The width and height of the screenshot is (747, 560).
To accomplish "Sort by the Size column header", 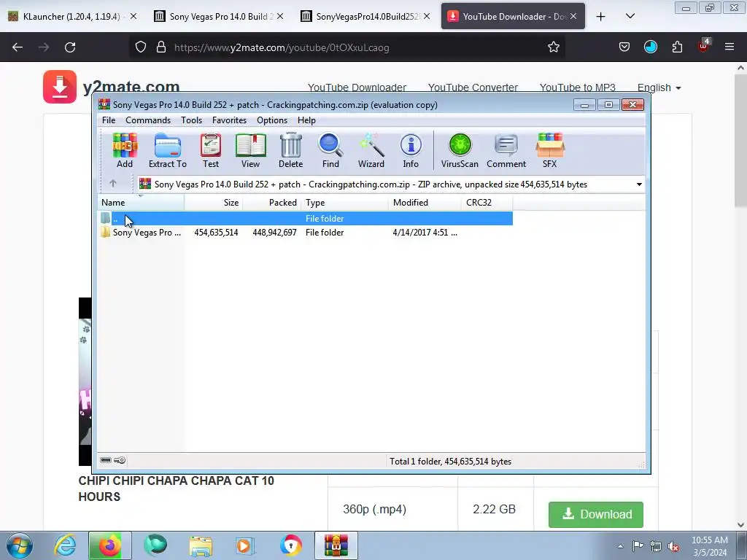I will click(214, 203).
